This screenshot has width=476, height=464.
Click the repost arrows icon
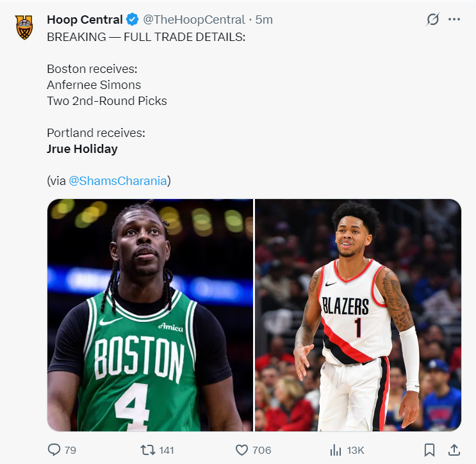click(x=147, y=450)
